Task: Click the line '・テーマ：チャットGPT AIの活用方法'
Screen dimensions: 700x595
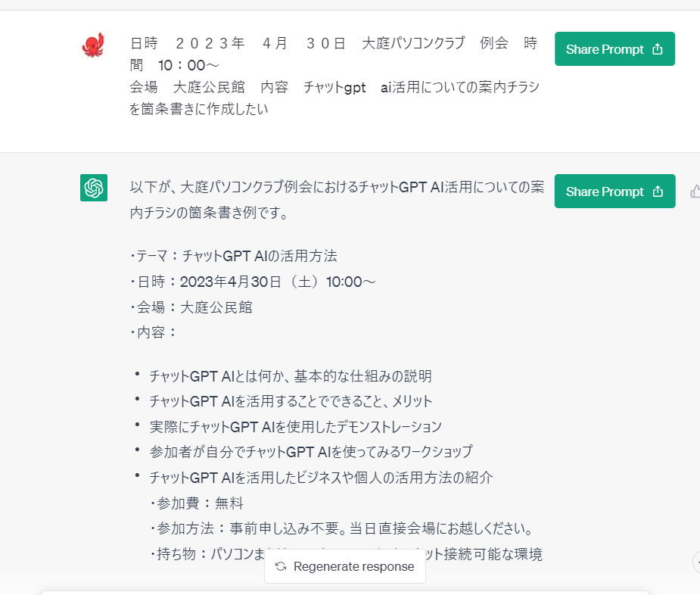Action: 234,256
